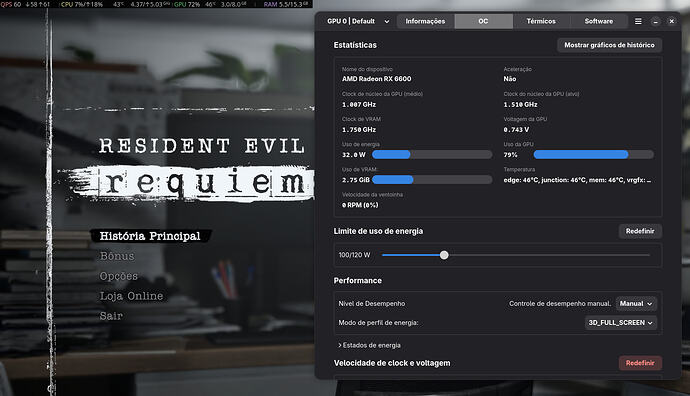Open the hamburger menu in LACT header
Screen dimensions: 690x396
(638, 21)
